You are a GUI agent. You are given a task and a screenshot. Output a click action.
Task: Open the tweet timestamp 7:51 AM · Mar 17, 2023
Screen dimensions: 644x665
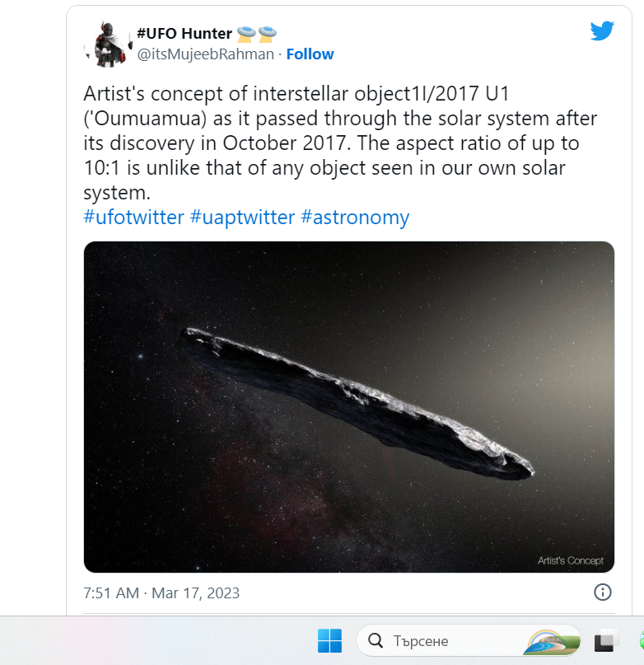pyautogui.click(x=161, y=592)
